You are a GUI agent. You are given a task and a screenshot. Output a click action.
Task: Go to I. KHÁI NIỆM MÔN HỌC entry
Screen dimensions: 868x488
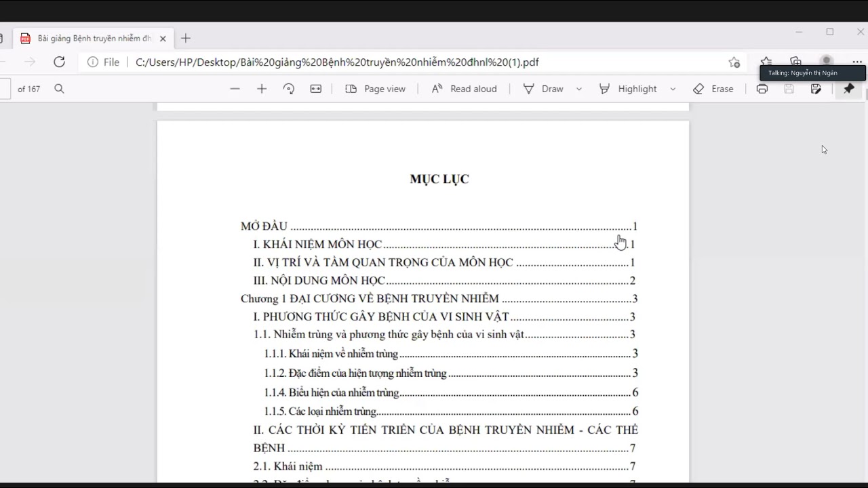click(x=444, y=244)
